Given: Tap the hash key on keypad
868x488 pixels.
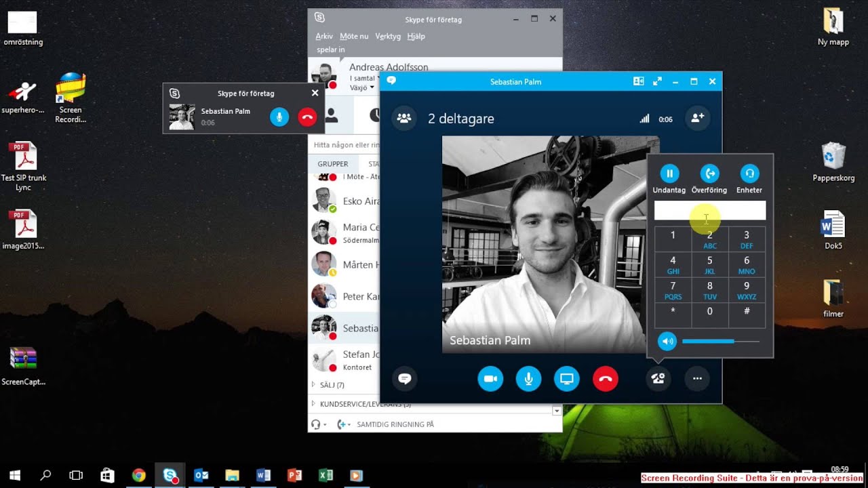Looking at the screenshot, I should pyautogui.click(x=747, y=315).
